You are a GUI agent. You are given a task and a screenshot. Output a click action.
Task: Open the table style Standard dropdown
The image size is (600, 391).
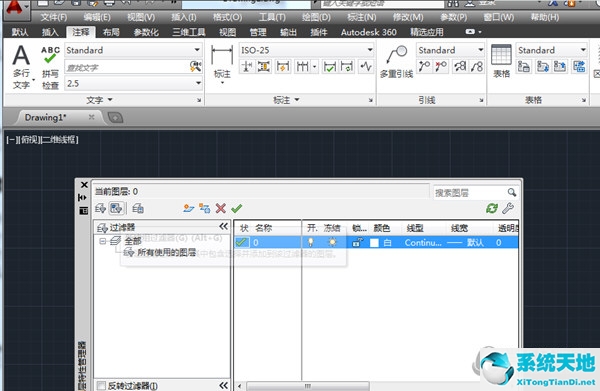pyautogui.click(x=583, y=50)
